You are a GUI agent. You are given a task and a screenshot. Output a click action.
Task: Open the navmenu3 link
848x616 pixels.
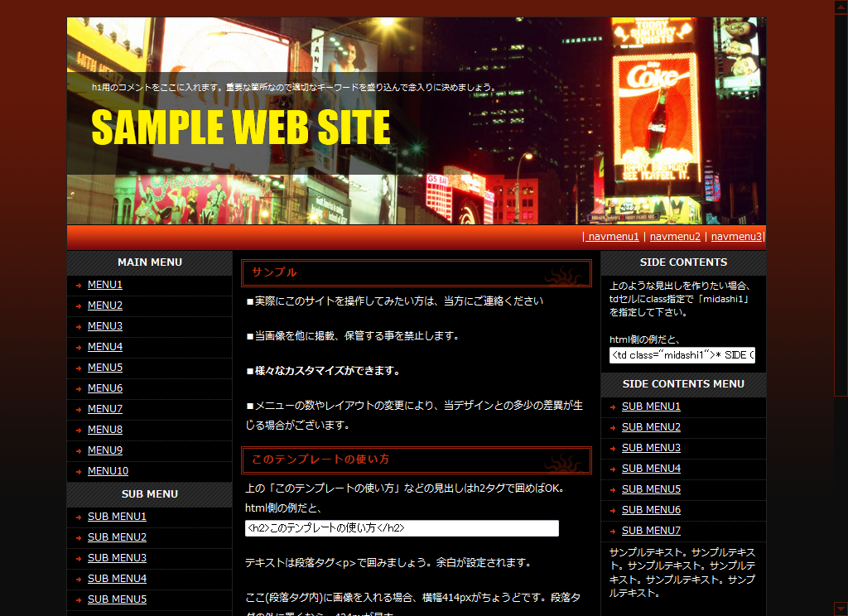click(736, 237)
